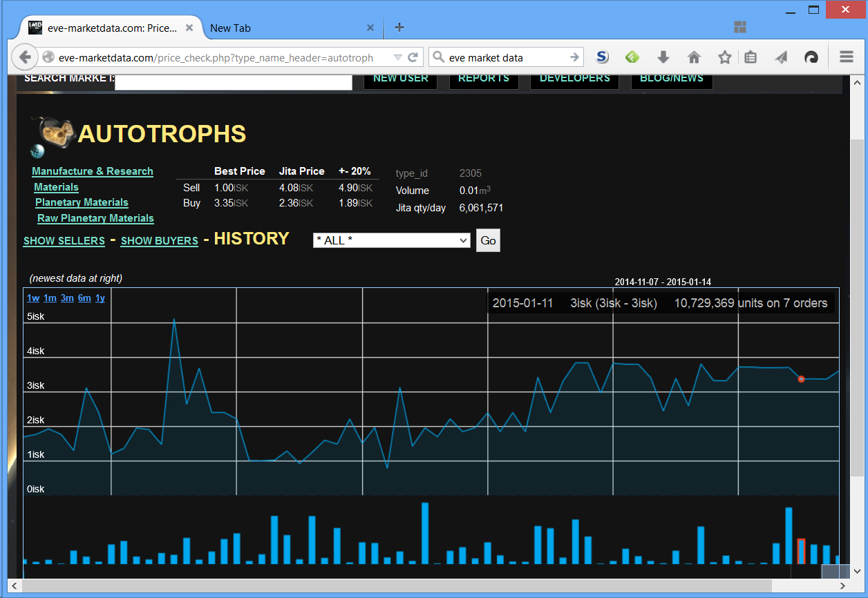
Task: Set chart range to 1w
Action: point(33,298)
